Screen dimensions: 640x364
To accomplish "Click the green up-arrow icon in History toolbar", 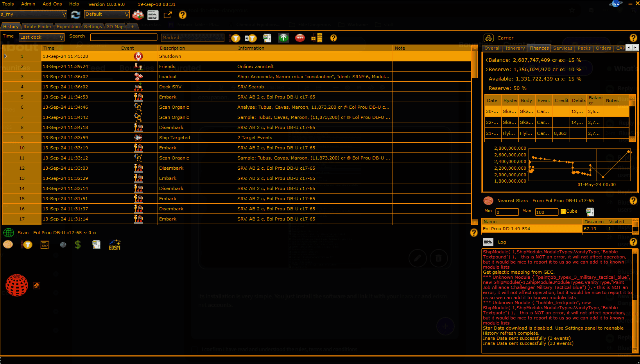I will tap(283, 38).
